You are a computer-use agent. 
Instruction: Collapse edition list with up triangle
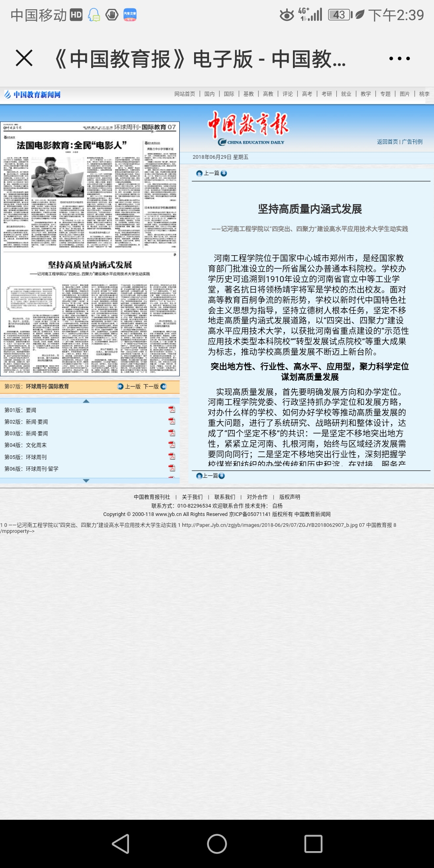coord(86,401)
